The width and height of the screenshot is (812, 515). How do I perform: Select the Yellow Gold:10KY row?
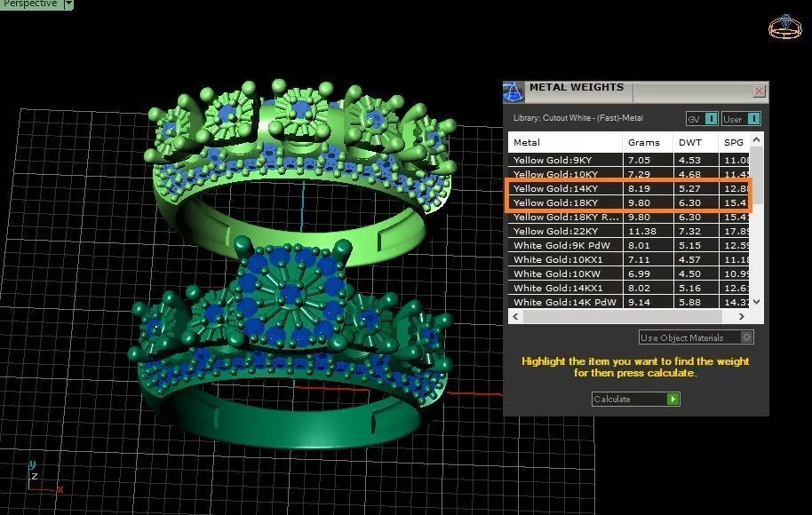pos(629,174)
